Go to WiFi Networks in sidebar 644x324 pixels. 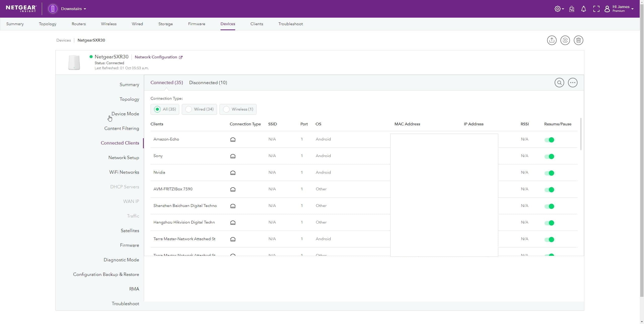point(124,172)
